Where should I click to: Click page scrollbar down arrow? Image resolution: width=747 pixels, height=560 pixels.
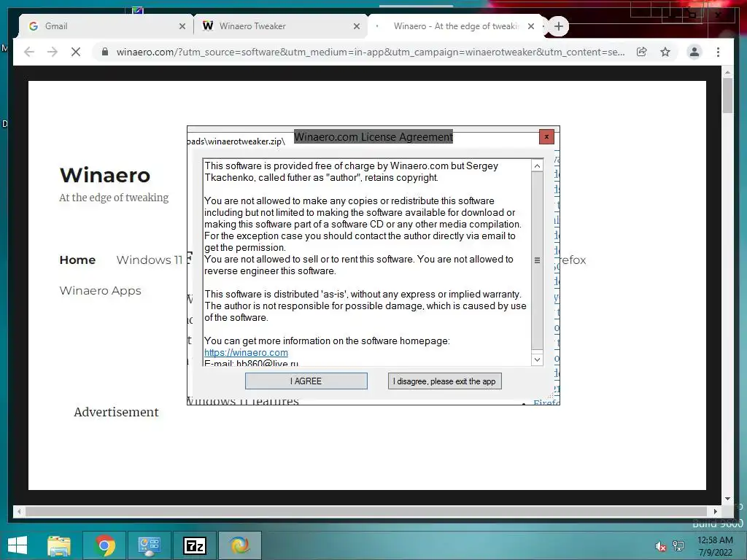pyautogui.click(x=727, y=499)
